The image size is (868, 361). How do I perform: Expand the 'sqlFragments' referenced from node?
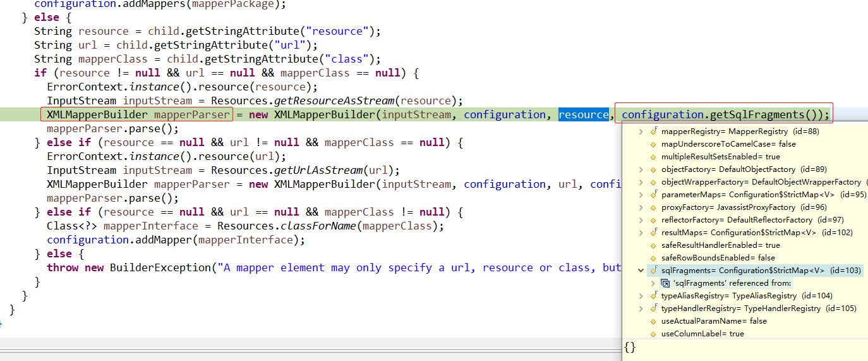[653, 283]
